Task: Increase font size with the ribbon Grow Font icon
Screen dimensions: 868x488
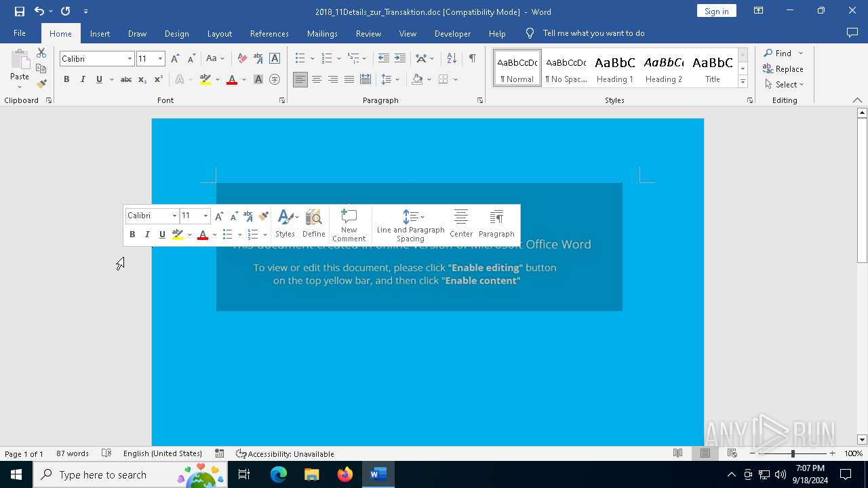Action: point(175,58)
